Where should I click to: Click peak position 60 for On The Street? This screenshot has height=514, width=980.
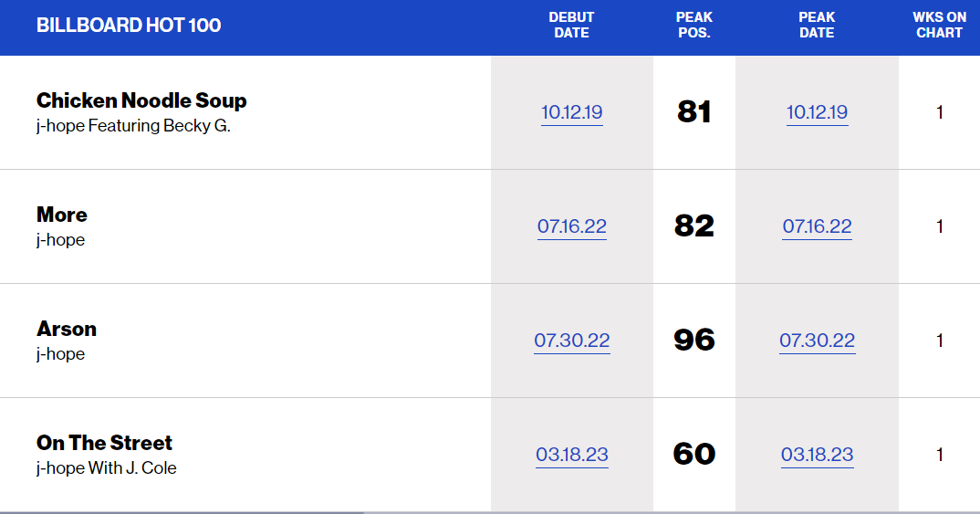pos(693,455)
